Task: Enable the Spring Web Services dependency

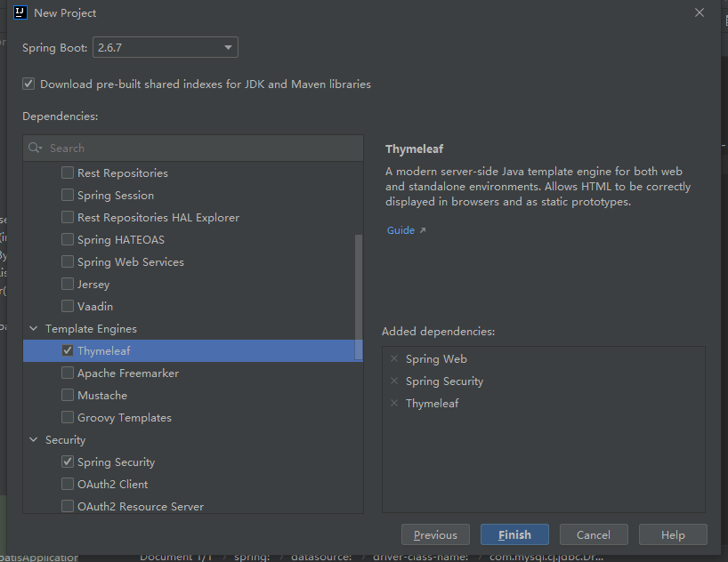Action: tap(68, 261)
